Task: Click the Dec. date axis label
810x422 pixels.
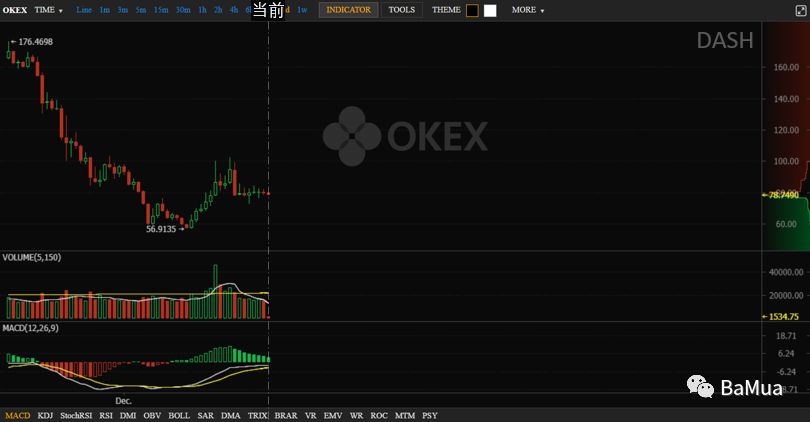Action: tap(123, 401)
